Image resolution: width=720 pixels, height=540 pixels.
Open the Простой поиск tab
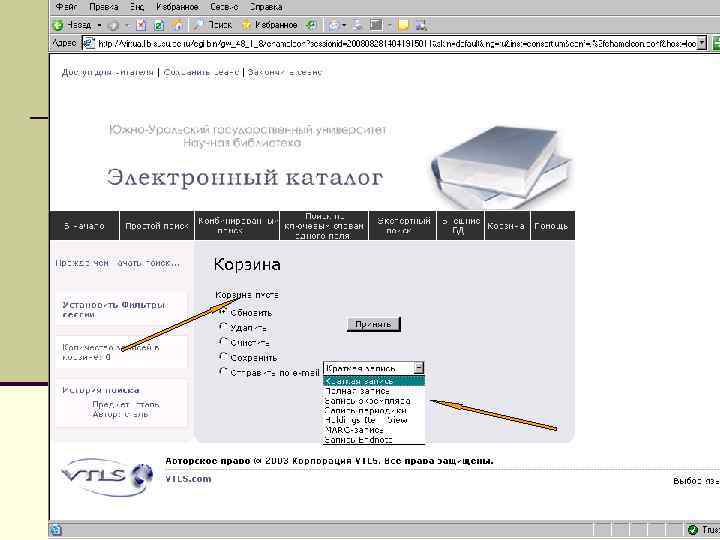157,226
